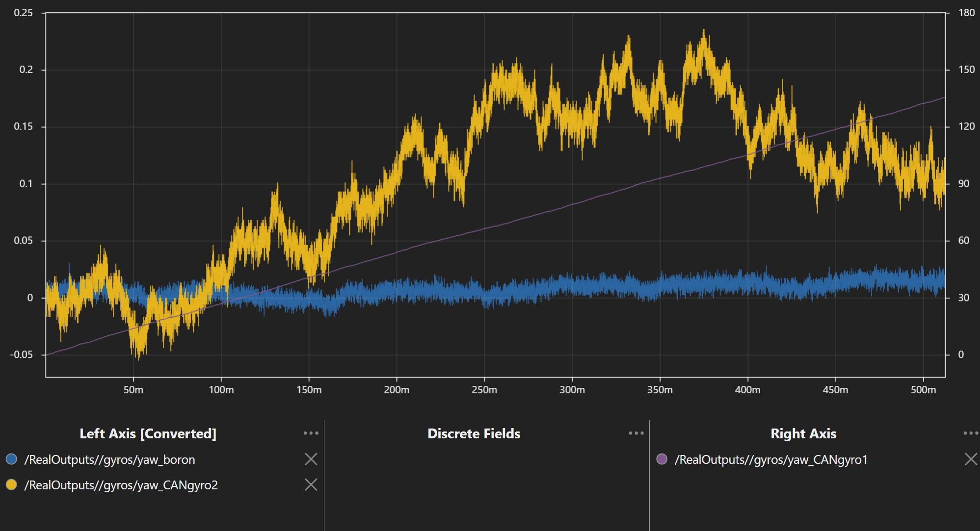The image size is (980, 531).
Task: Click the Discrete Fields heading
Action: coord(474,434)
